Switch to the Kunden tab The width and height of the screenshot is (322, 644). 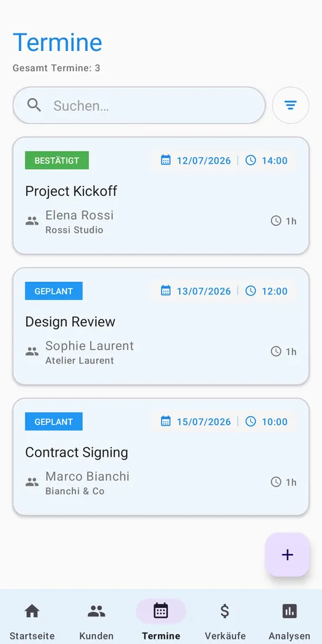(x=97, y=619)
